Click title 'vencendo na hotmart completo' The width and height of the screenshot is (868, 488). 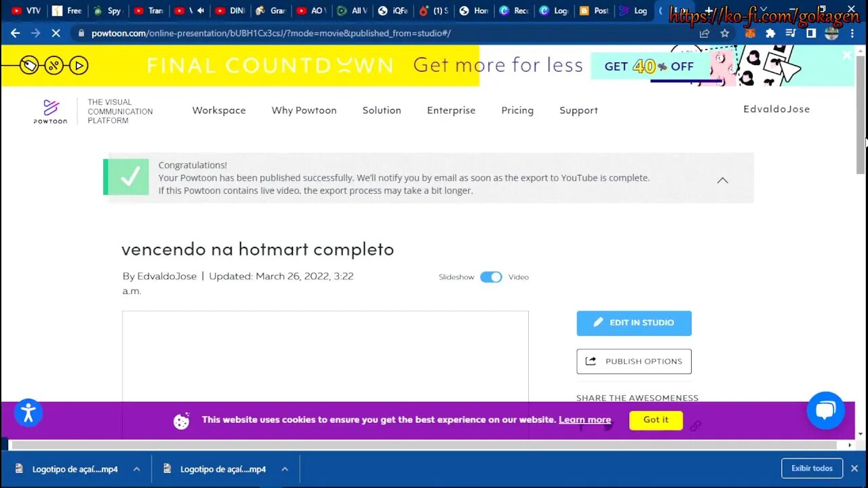pyautogui.click(x=258, y=249)
